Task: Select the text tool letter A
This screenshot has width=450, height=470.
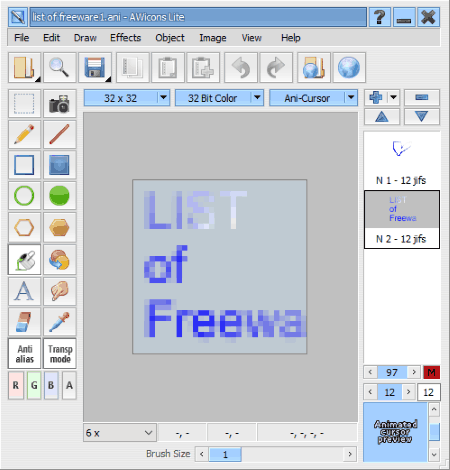Action: coord(24,291)
